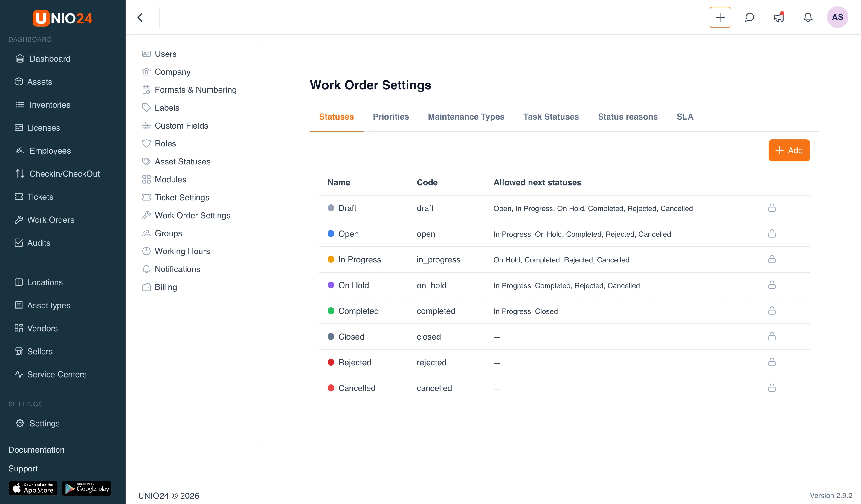Click the lock icon for Completed row
861x504 pixels.
pos(772,311)
